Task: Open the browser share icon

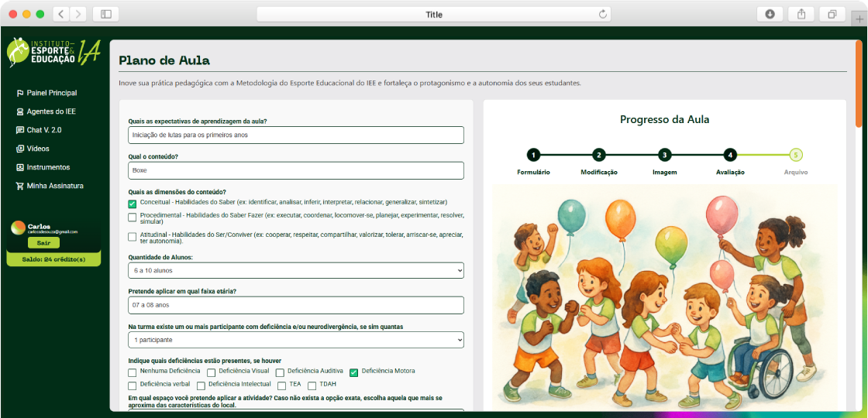Action: [x=801, y=14]
